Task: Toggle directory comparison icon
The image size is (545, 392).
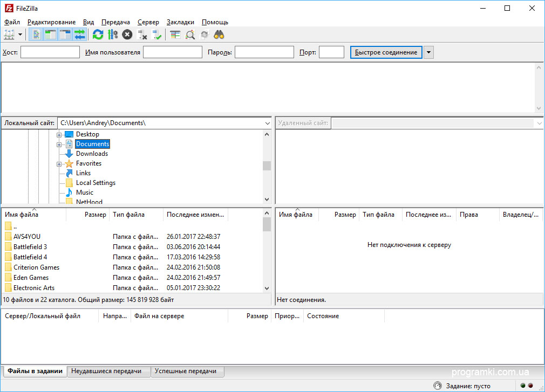Action: [x=190, y=35]
